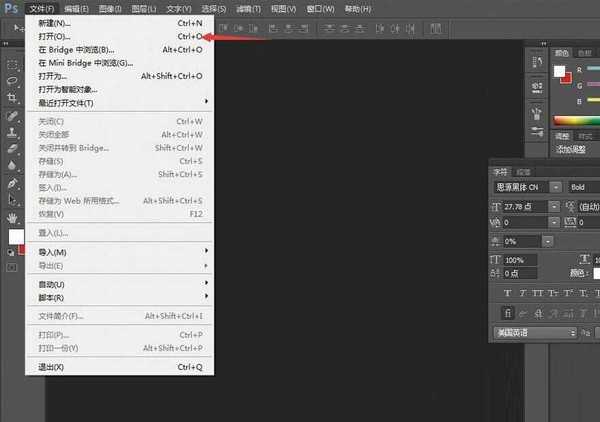
Task: Click the Photoshop Ps logo icon
Action: point(11,9)
